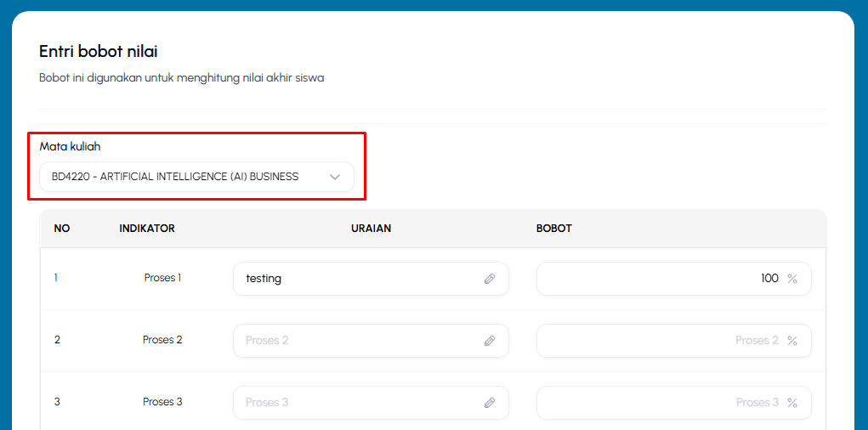This screenshot has width=868, height=430.
Task: Focus the Proses 2 uraian input field
Action: click(371, 341)
